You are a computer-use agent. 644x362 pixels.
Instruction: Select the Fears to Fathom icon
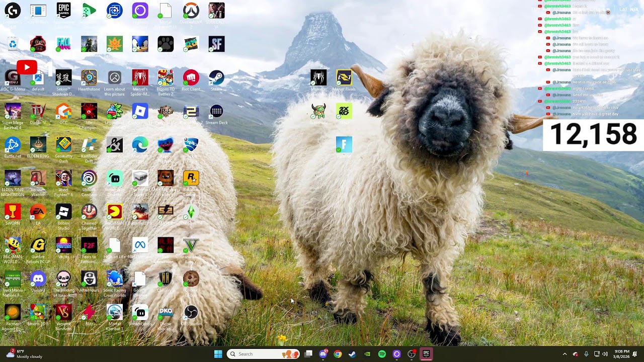pos(89,251)
